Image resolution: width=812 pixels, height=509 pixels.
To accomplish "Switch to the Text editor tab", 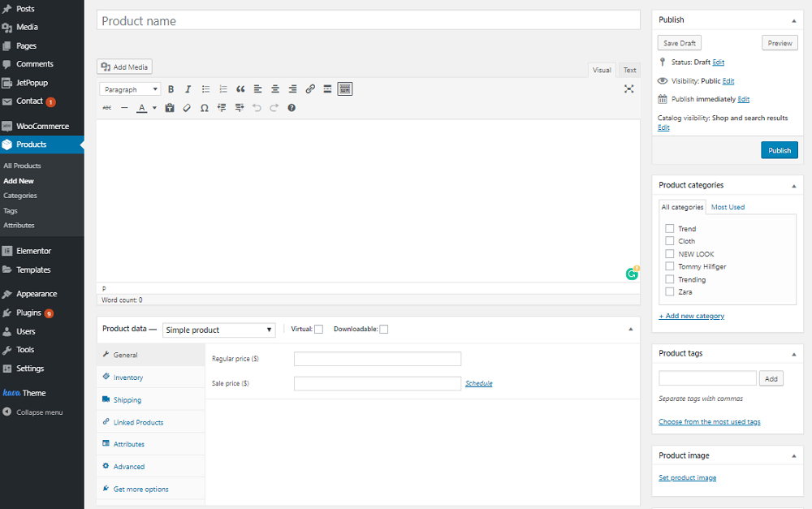I will 629,71.
